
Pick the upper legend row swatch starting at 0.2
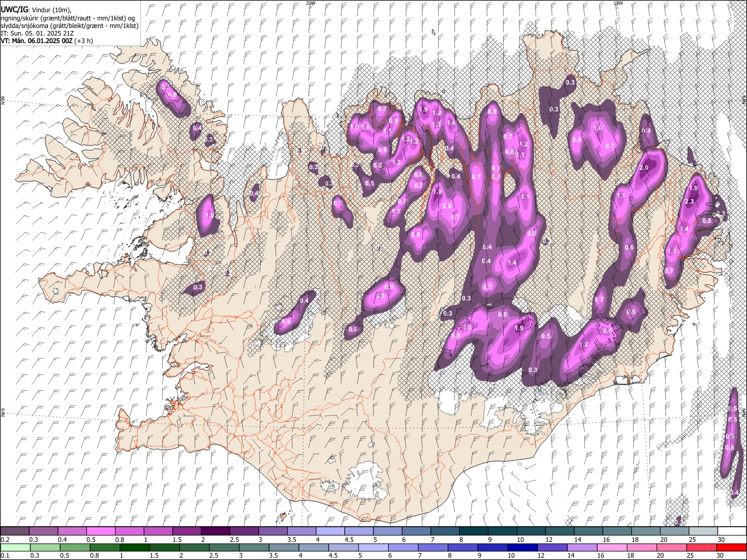(15, 531)
